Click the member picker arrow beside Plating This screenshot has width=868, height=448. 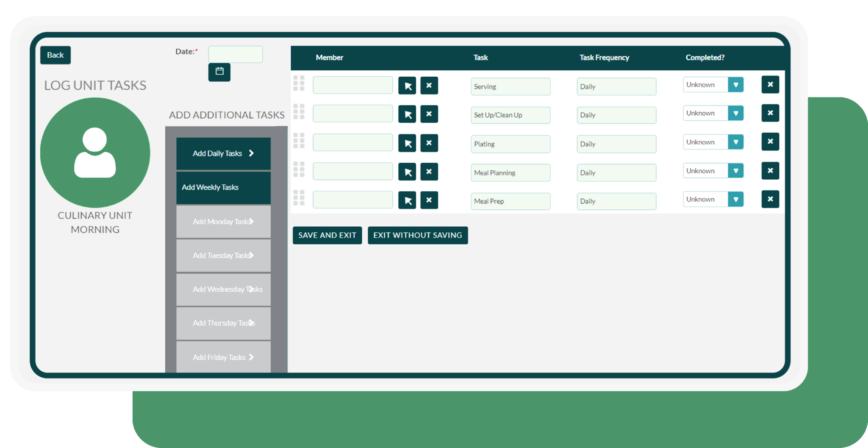point(407,144)
